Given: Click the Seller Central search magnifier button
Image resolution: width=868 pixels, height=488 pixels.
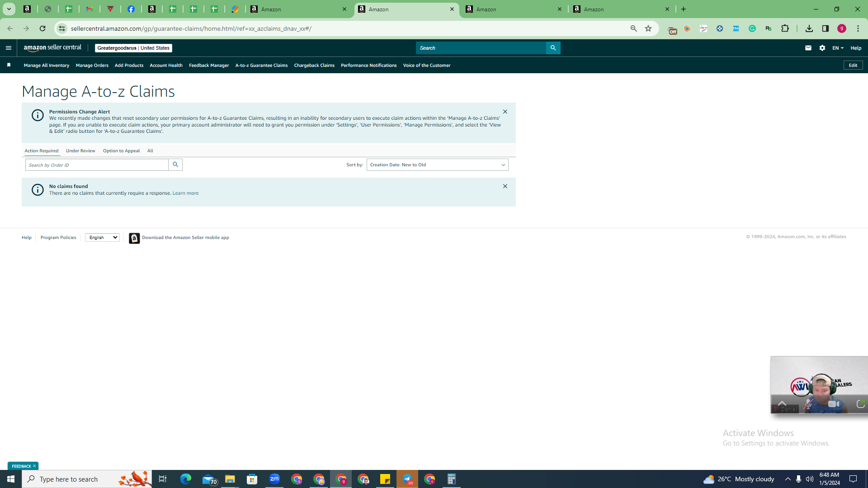Looking at the screenshot, I should point(553,48).
